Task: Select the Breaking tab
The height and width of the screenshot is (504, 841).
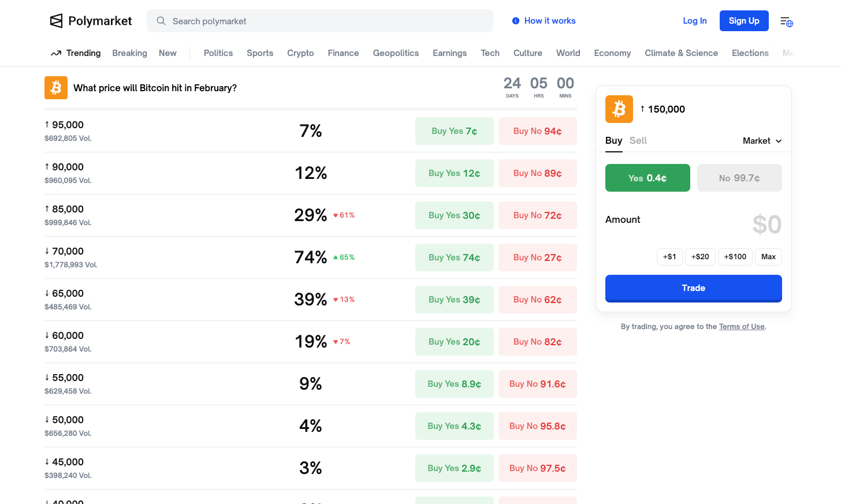Action: click(129, 53)
